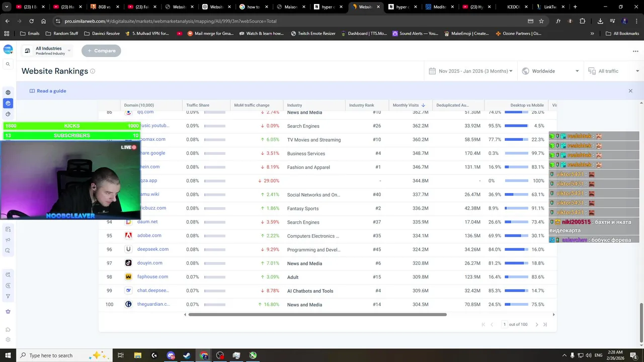This screenshot has height=362, width=644.
Task: Open the All traffic dropdown
Action: point(613,71)
